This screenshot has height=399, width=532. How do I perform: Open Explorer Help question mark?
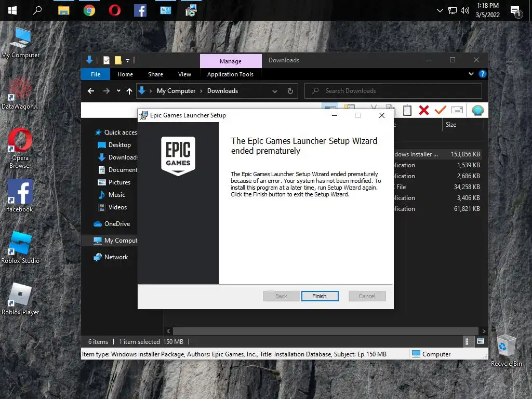[483, 74]
